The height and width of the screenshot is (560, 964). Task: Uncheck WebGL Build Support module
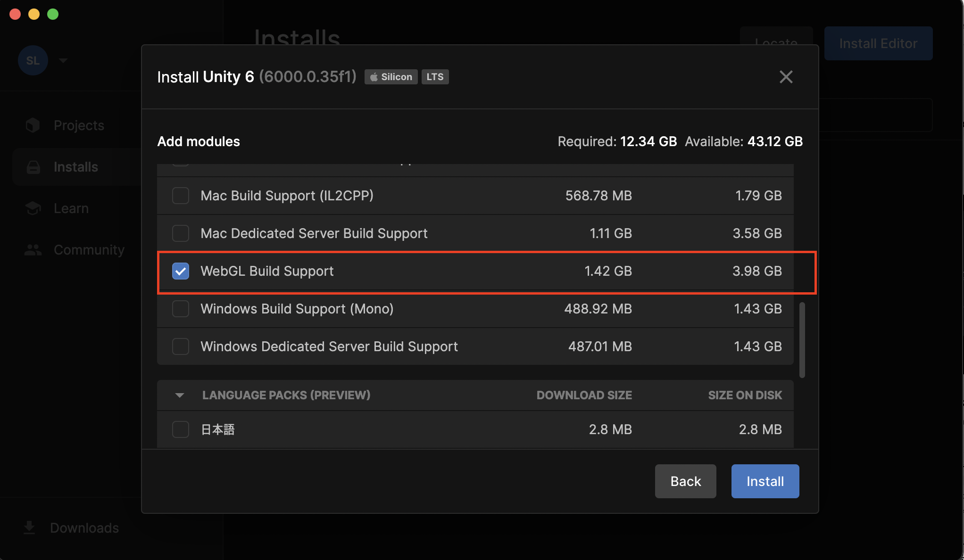[x=181, y=271]
